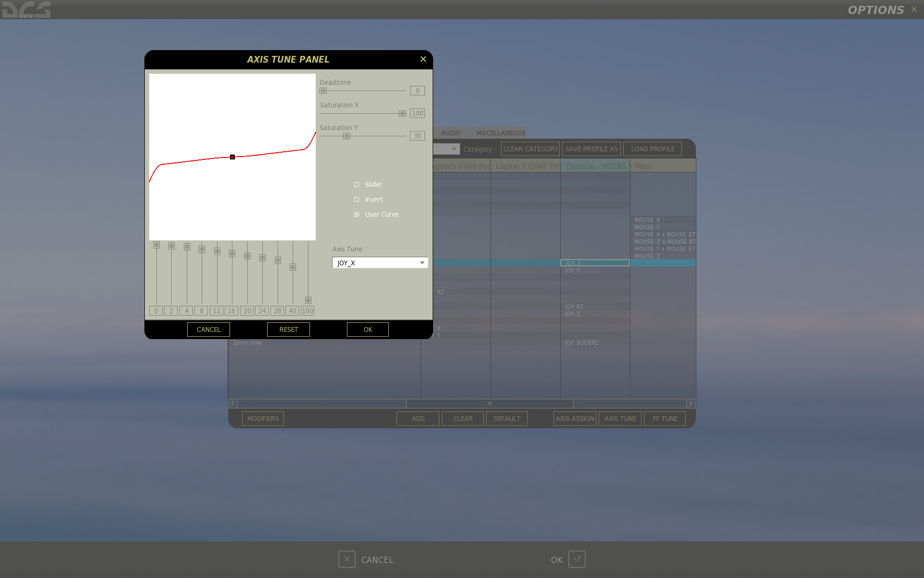924x578 pixels.
Task: Select the Logitech G940 Throttle column header
Action: pos(526,166)
